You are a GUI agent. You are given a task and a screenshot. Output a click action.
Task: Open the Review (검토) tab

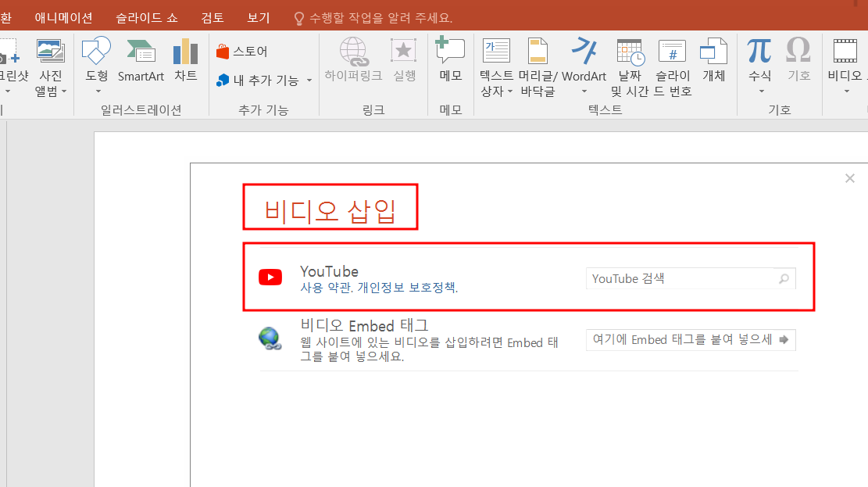[x=213, y=18]
